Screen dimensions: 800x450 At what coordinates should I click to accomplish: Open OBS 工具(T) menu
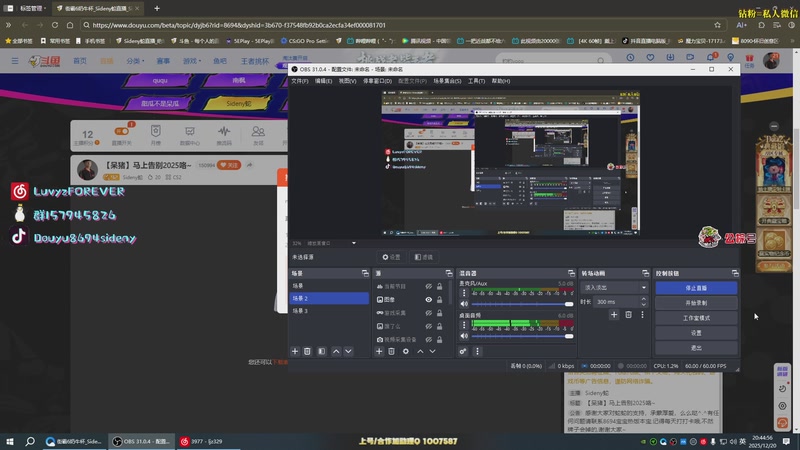point(476,81)
